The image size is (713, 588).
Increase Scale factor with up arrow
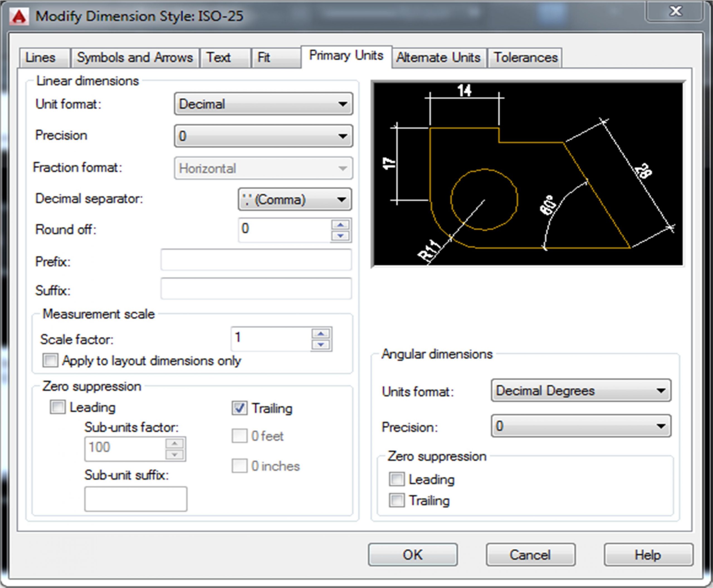(x=321, y=334)
